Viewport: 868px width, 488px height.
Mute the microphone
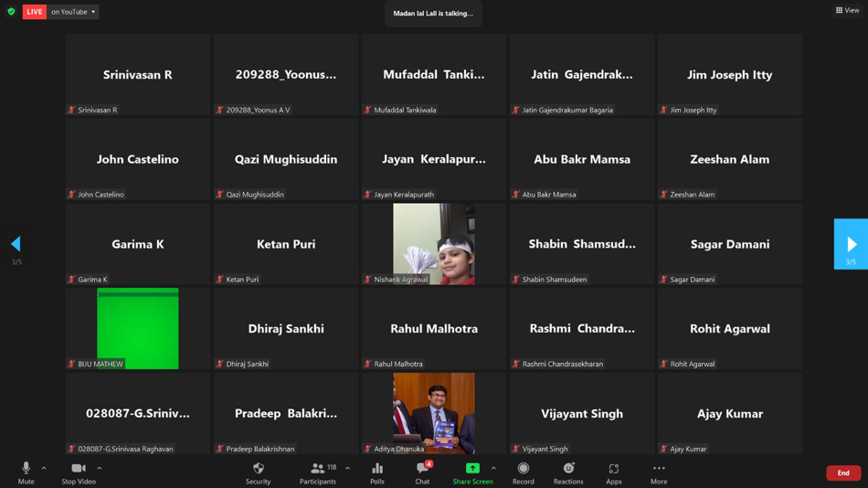26,473
